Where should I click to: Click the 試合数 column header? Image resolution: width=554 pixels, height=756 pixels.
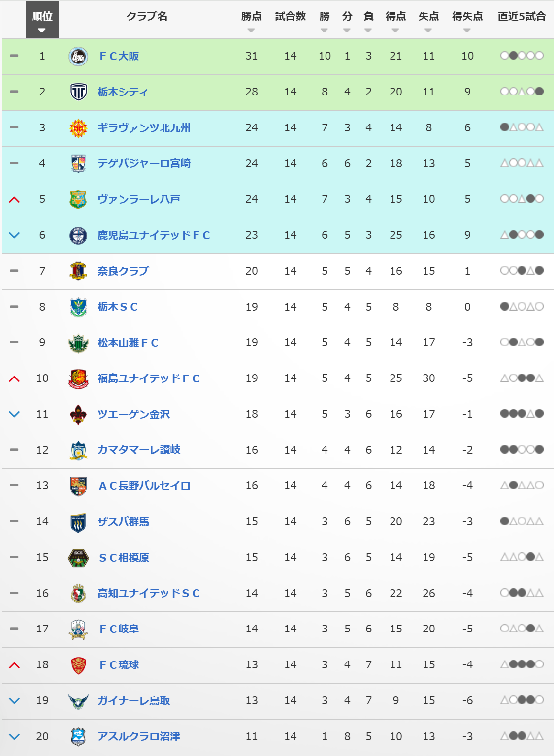pyautogui.click(x=290, y=16)
